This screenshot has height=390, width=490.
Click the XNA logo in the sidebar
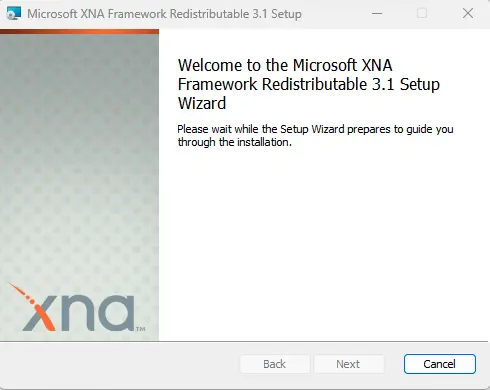pos(77,308)
